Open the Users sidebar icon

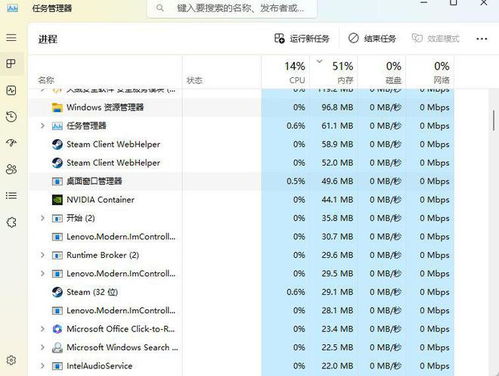coord(11,169)
